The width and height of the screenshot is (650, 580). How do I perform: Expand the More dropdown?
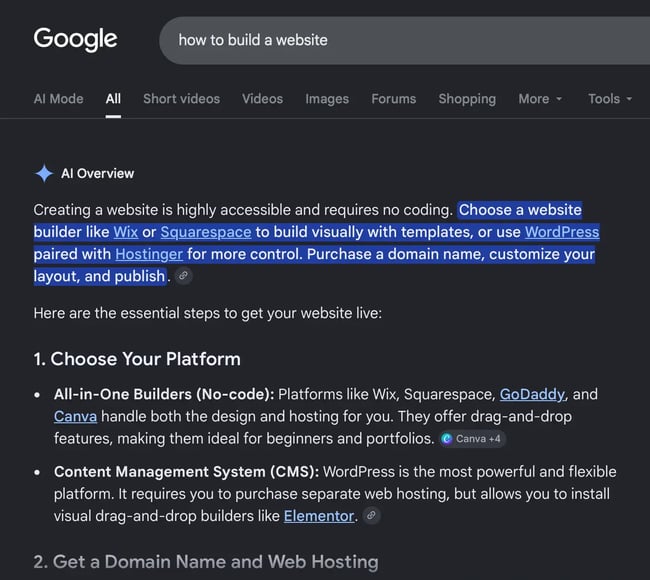point(540,99)
